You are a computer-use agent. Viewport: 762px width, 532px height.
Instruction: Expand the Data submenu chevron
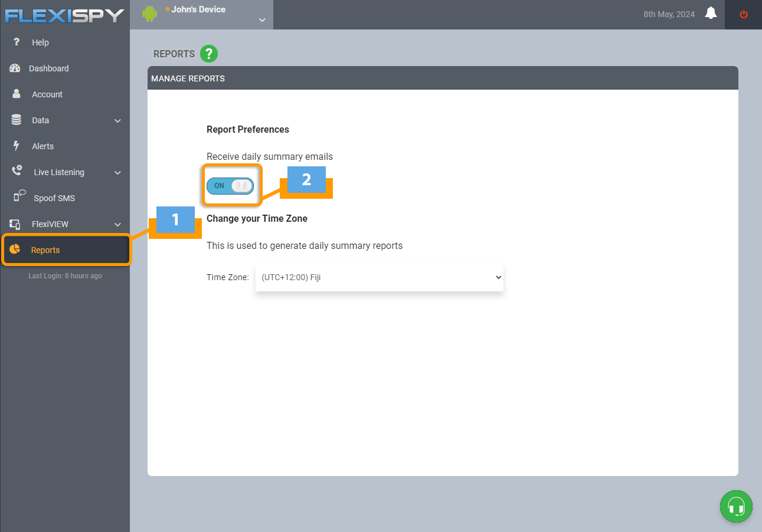tap(117, 121)
